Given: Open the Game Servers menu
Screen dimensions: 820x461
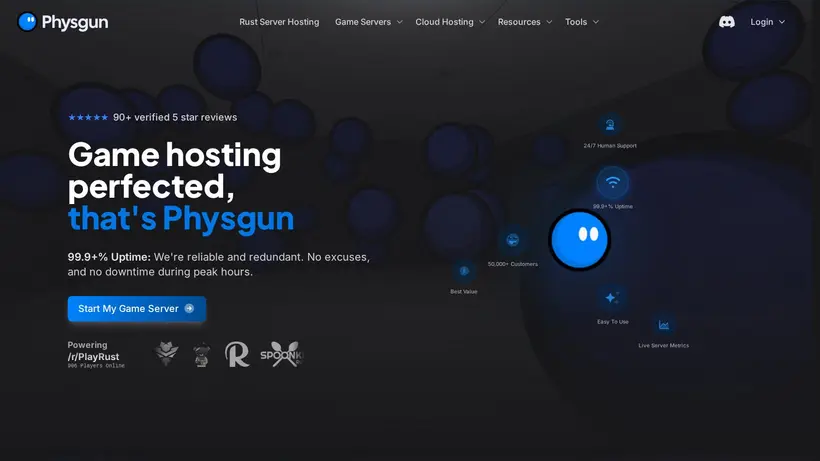Looking at the screenshot, I should pos(363,22).
